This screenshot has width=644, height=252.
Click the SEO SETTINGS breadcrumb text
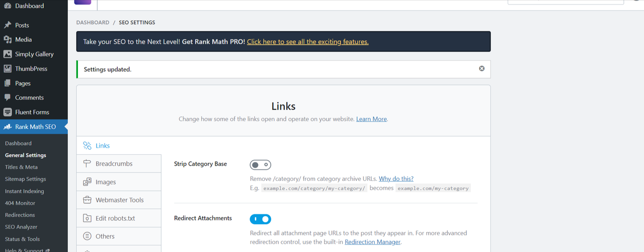(x=137, y=23)
